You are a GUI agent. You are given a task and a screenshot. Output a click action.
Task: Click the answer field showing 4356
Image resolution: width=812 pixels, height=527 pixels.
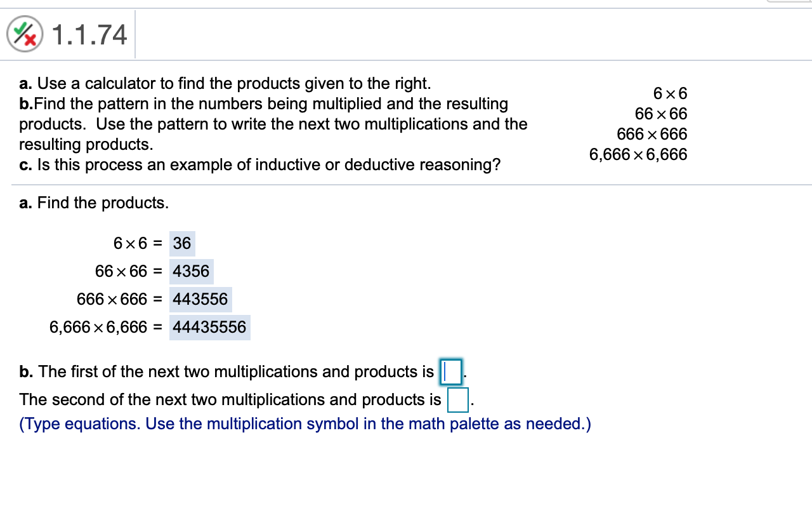[191, 271]
